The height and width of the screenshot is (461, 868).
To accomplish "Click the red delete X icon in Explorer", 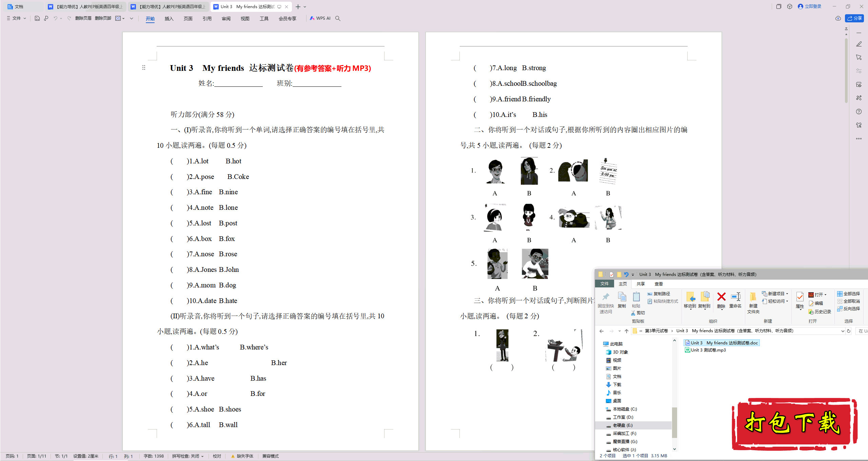I will [721, 297].
